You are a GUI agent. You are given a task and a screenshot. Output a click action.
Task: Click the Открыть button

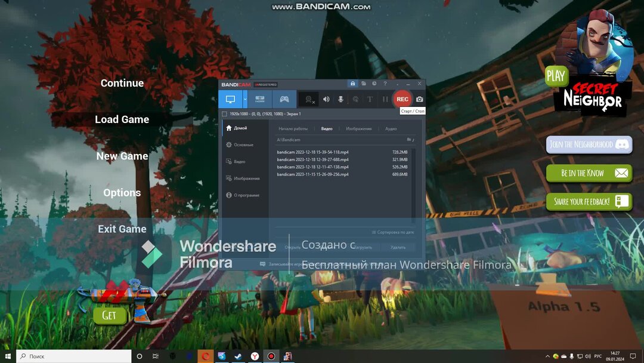pos(292,248)
